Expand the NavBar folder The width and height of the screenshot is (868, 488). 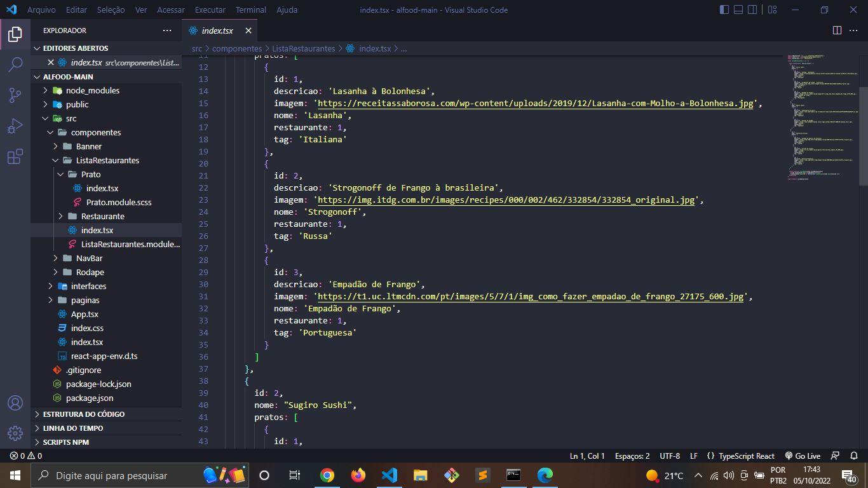[89, 258]
